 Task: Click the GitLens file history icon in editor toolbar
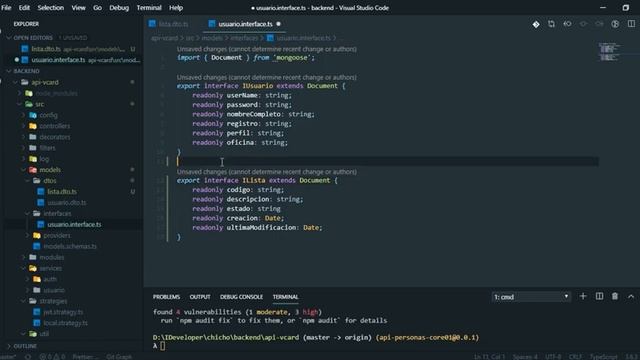536,24
